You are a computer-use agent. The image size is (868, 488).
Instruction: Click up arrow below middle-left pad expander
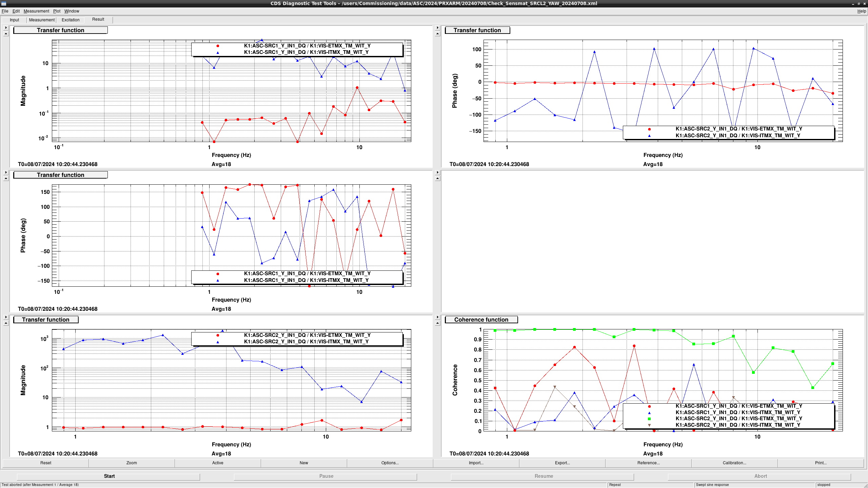6,178
